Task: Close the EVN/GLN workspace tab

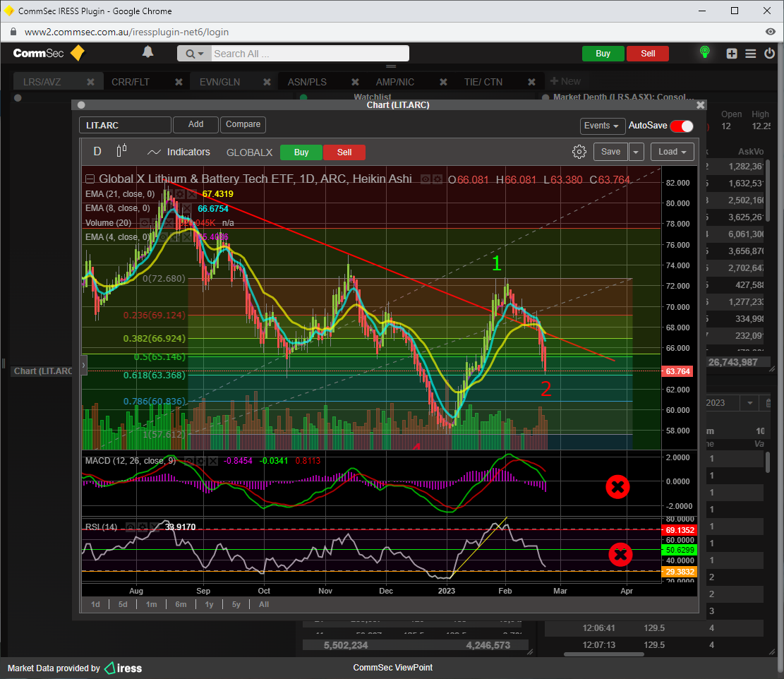Action: pos(267,82)
